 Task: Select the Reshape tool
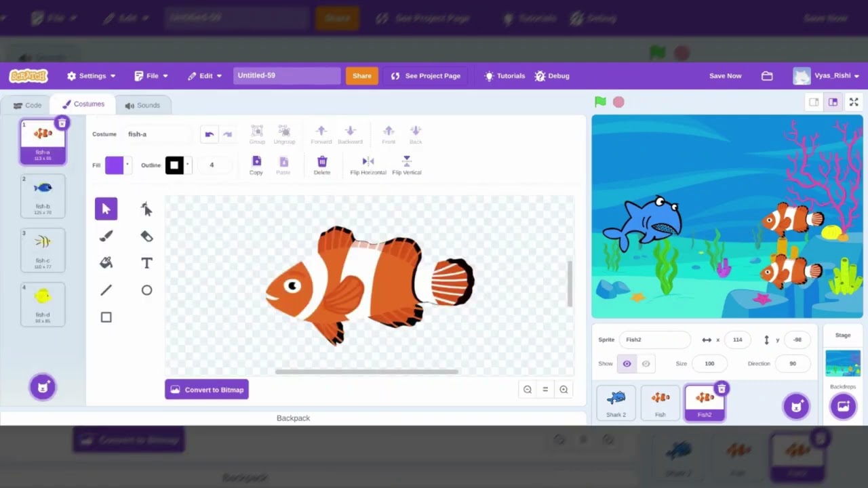click(146, 209)
